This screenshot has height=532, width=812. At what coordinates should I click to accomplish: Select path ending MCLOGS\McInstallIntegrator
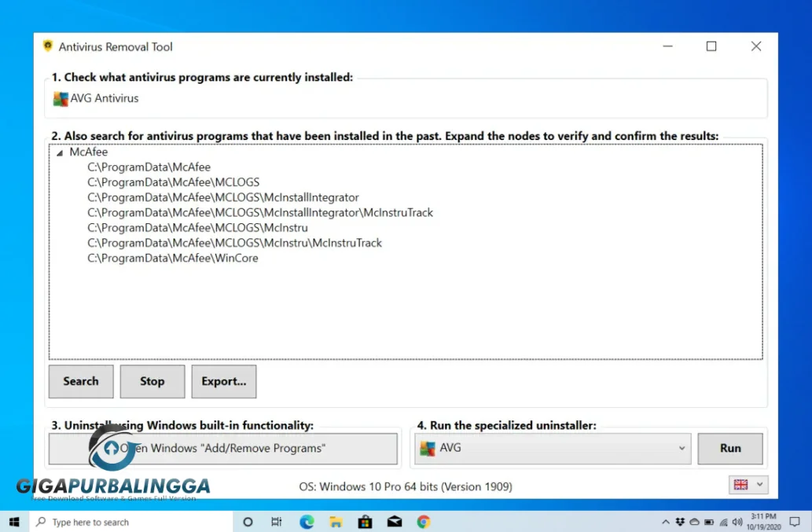222,198
